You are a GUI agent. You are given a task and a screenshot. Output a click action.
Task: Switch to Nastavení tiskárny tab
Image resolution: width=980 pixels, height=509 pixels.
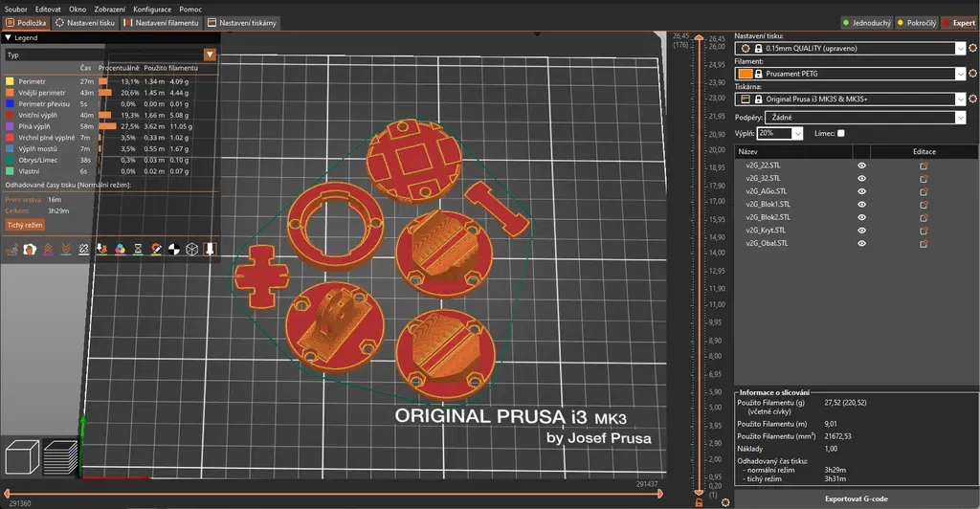click(x=242, y=23)
